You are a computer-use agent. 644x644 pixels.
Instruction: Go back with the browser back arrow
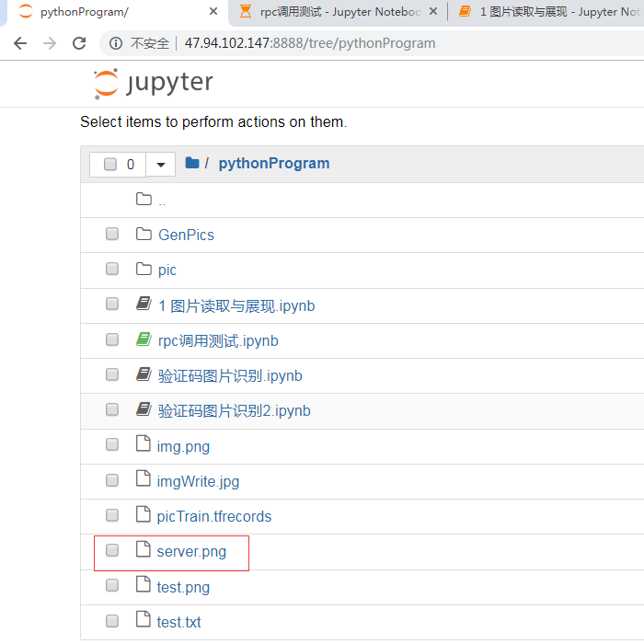tap(20, 43)
